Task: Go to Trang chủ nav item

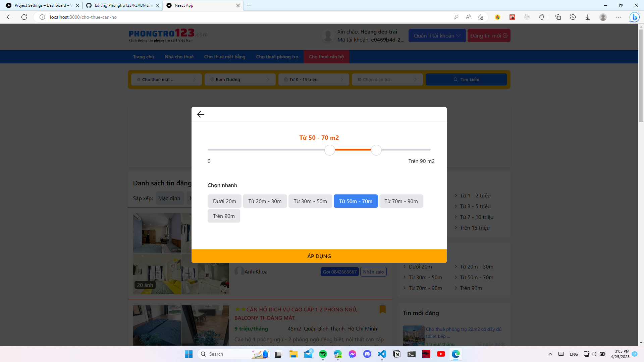Action: [143, 57]
